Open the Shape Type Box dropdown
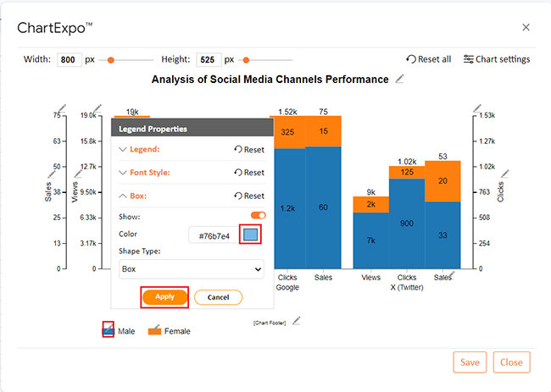This screenshot has height=392, width=551. click(x=192, y=269)
